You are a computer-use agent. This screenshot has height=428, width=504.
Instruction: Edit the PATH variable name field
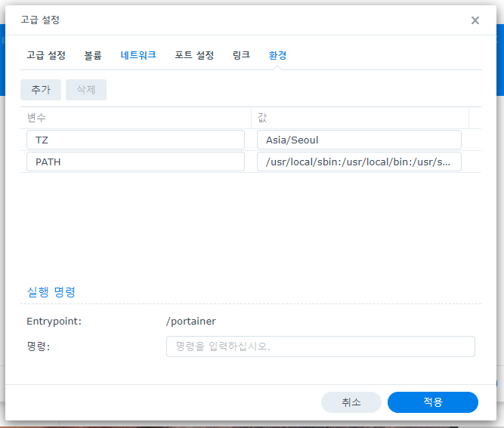(135, 162)
